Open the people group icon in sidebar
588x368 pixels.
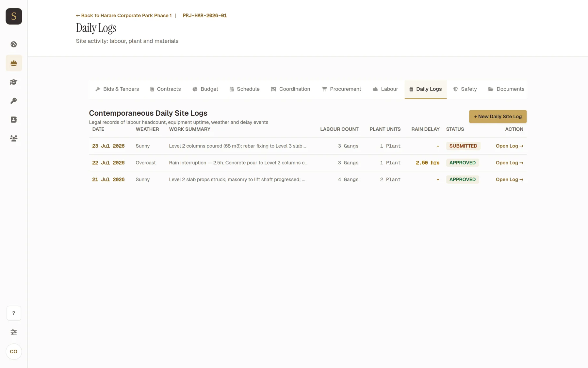pyautogui.click(x=14, y=138)
